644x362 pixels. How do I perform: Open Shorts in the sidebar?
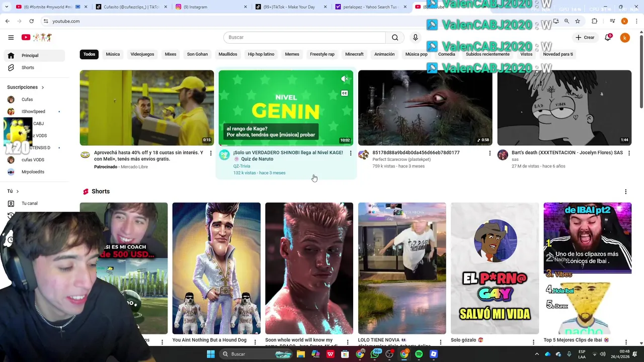point(34,67)
